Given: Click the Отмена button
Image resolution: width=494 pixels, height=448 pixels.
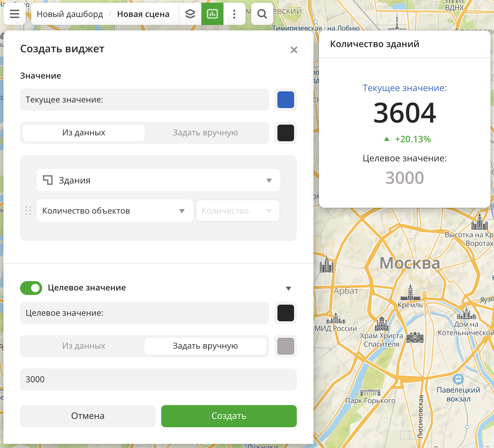Looking at the screenshot, I should (x=88, y=416).
